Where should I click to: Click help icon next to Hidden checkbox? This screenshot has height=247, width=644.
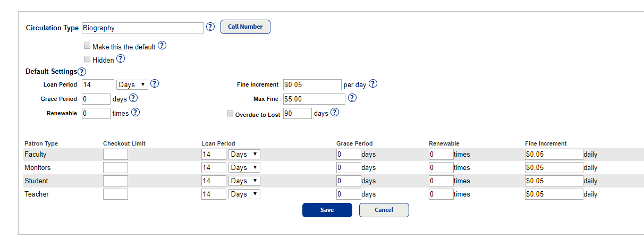point(121,59)
